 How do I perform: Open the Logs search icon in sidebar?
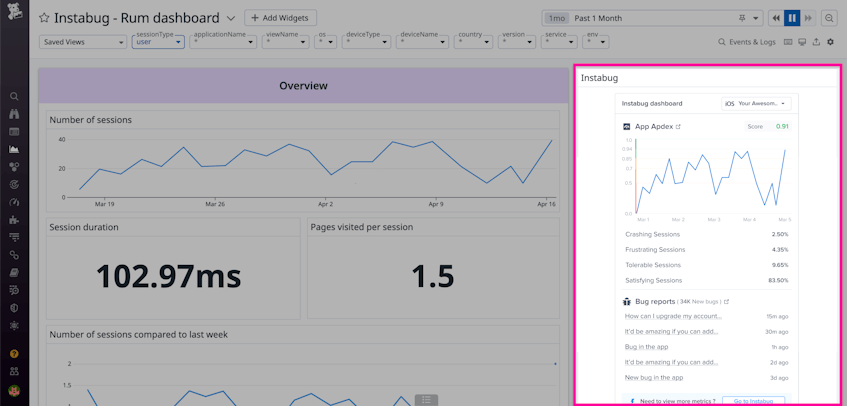click(15, 290)
